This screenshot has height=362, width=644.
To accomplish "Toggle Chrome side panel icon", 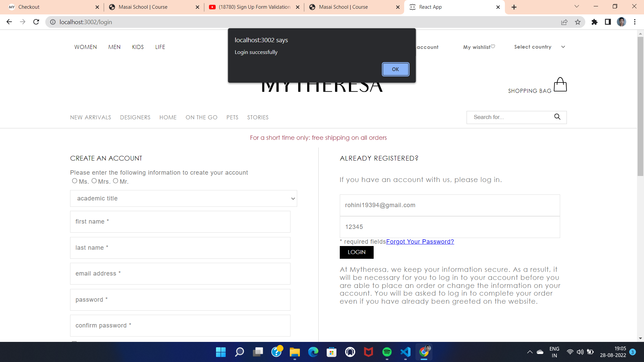I will (x=608, y=22).
